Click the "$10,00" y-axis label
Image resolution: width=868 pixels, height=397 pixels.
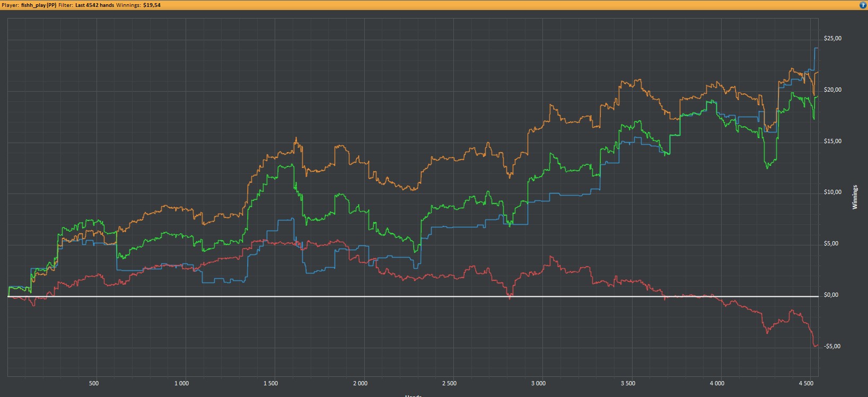click(x=832, y=192)
